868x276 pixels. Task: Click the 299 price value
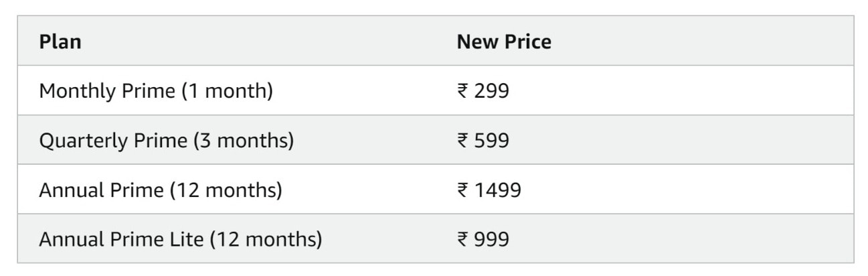pyautogui.click(x=492, y=91)
